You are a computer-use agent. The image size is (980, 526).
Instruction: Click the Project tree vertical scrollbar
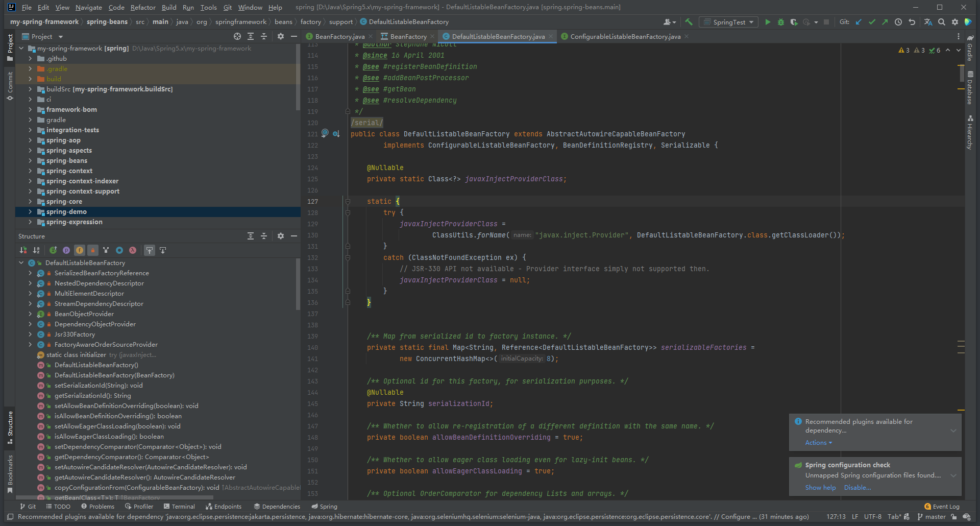[x=298, y=77]
